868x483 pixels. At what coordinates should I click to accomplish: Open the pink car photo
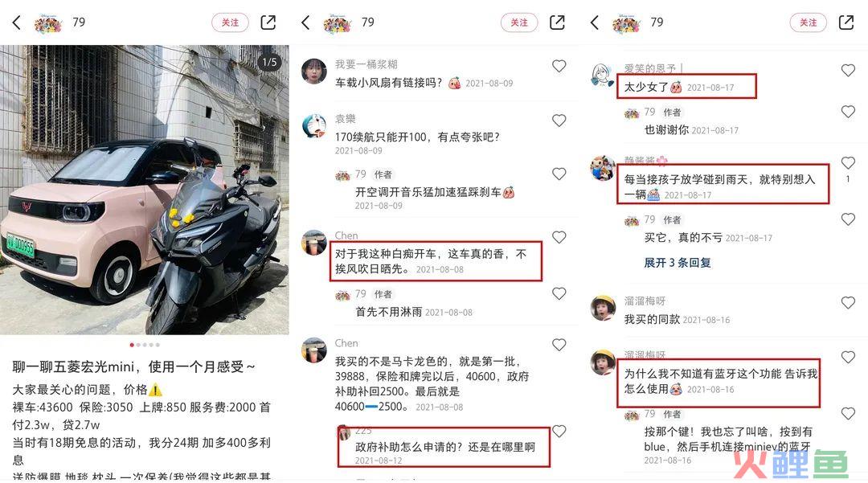[x=145, y=190]
